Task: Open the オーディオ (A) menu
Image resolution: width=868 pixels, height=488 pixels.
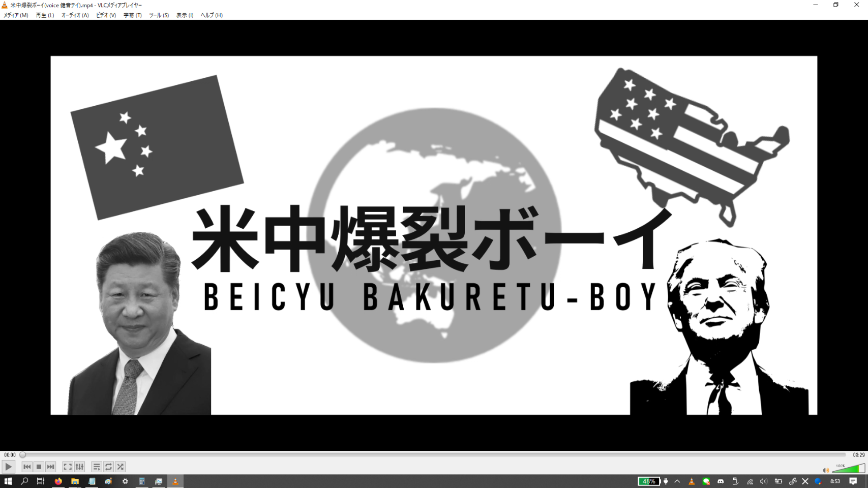Action: click(75, 15)
